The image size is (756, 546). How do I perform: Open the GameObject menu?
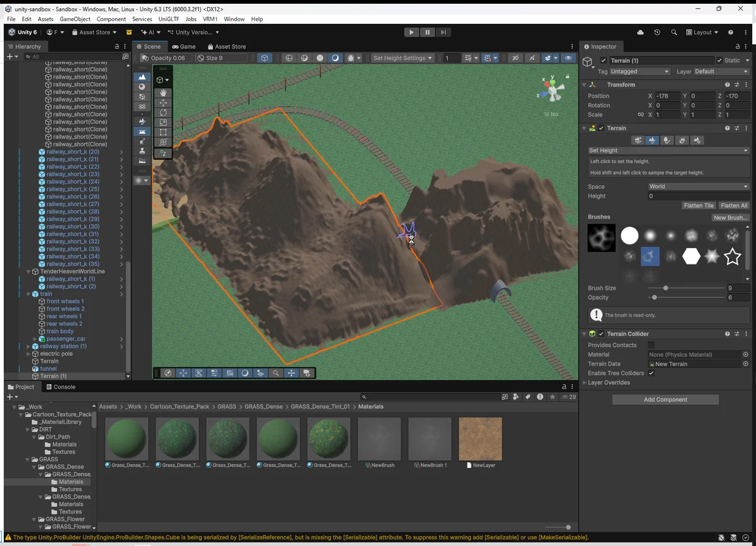pyautogui.click(x=75, y=20)
